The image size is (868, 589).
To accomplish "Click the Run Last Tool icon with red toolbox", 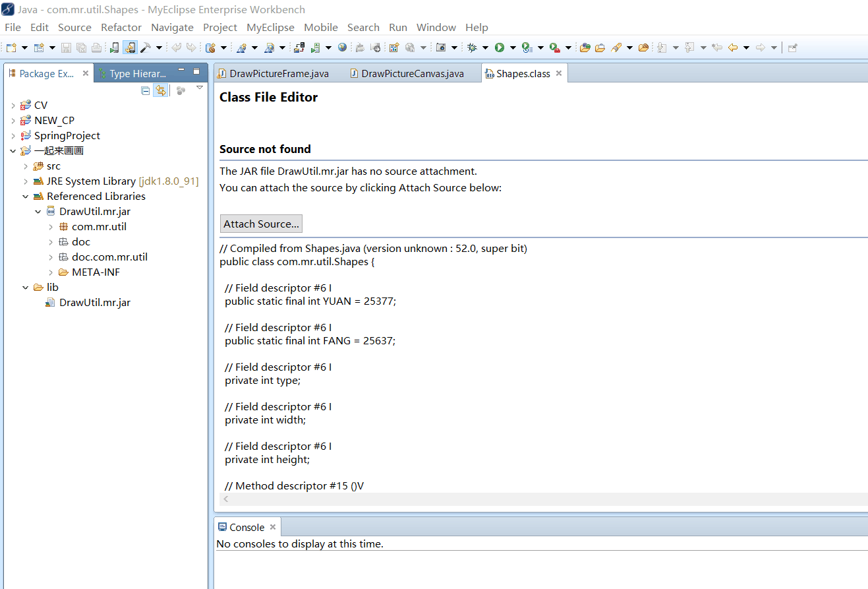I will [555, 47].
